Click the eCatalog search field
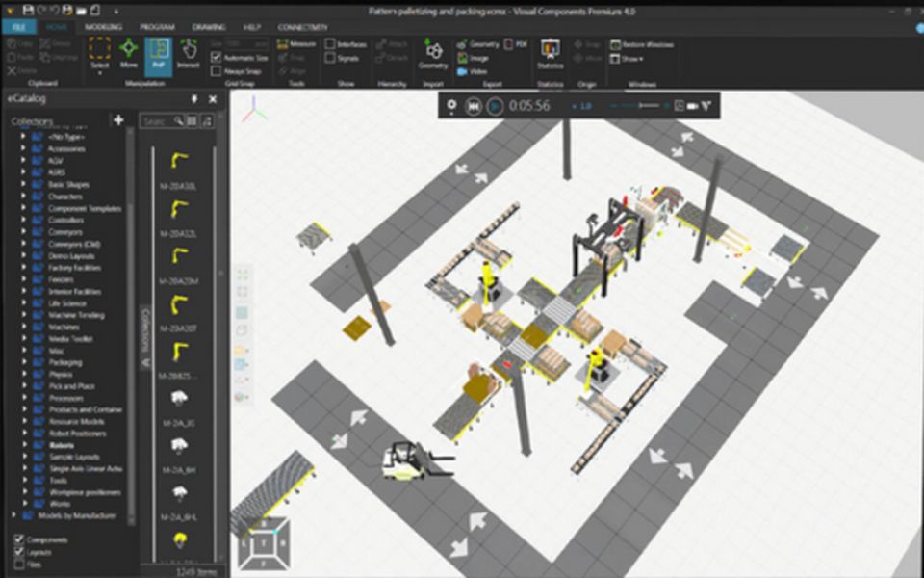Screen dimensions: 924x578 point(158,121)
